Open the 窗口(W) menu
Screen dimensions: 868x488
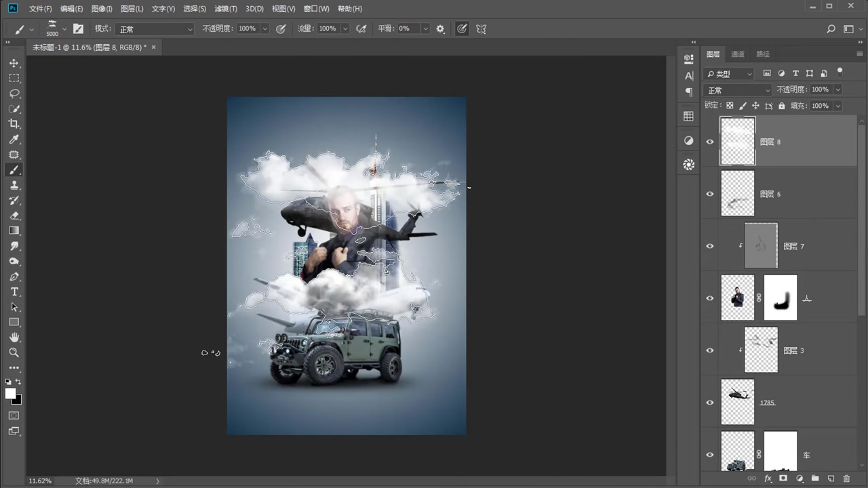click(316, 9)
